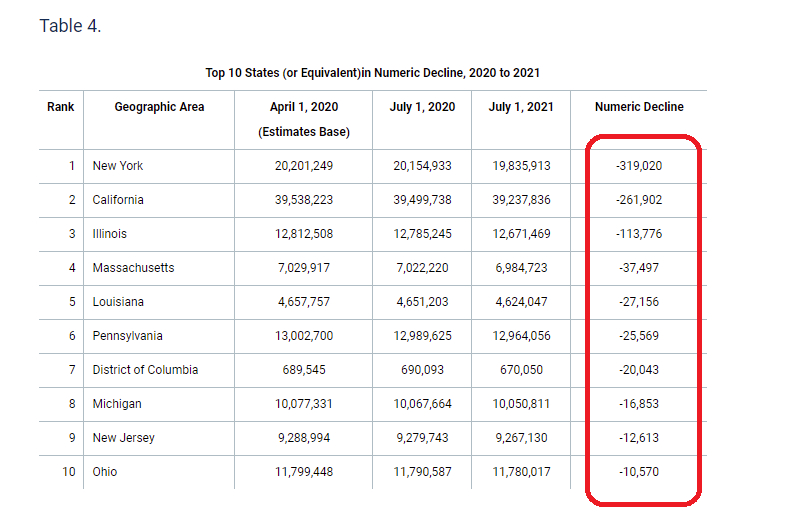Select the 'District of Columbia' cell
The width and height of the screenshot is (797, 517).
coord(145,370)
